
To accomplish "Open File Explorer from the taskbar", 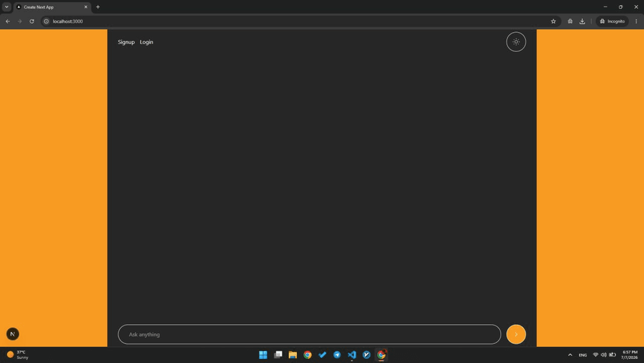I will coord(292,355).
